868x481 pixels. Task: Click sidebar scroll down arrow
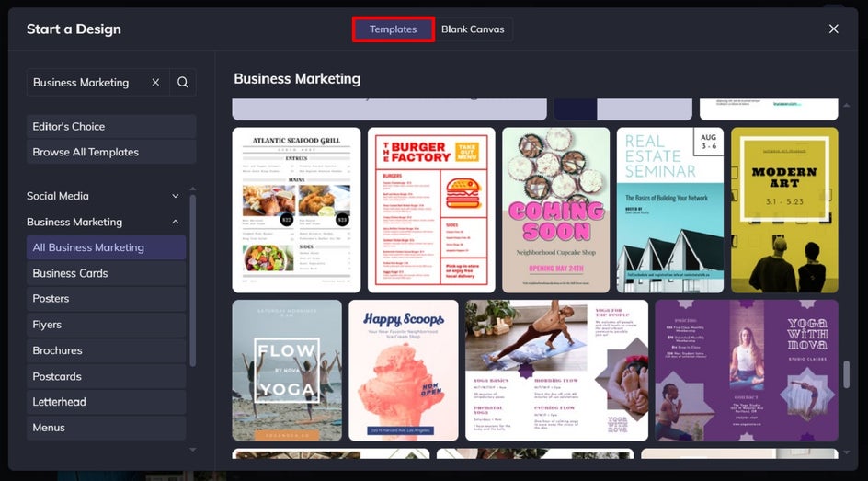click(193, 450)
